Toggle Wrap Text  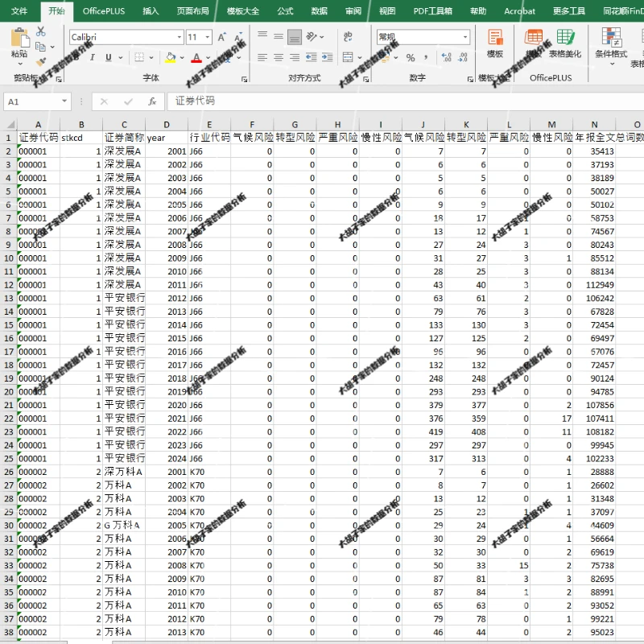[x=348, y=36]
